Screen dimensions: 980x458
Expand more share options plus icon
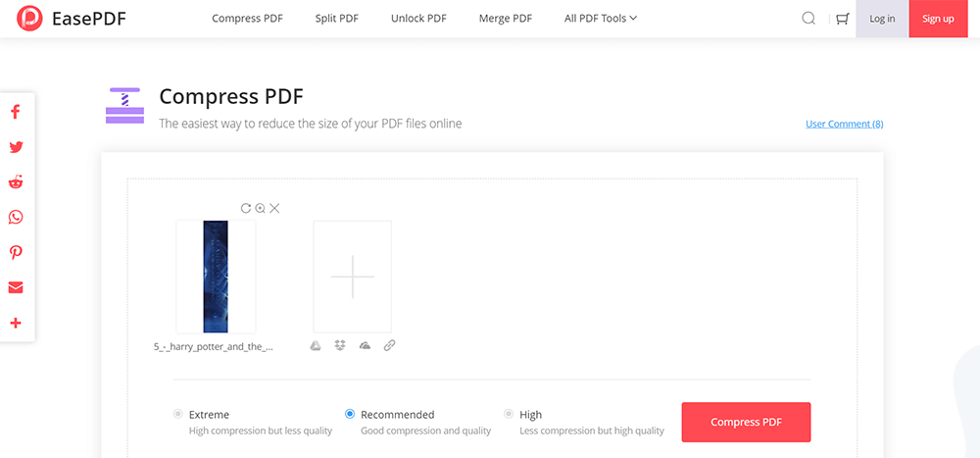pyautogui.click(x=16, y=323)
